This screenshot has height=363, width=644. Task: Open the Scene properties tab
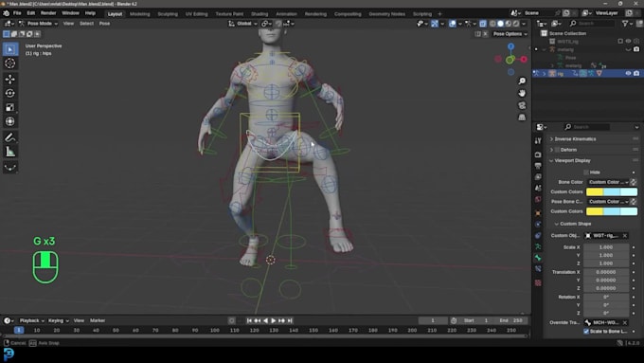(538, 188)
